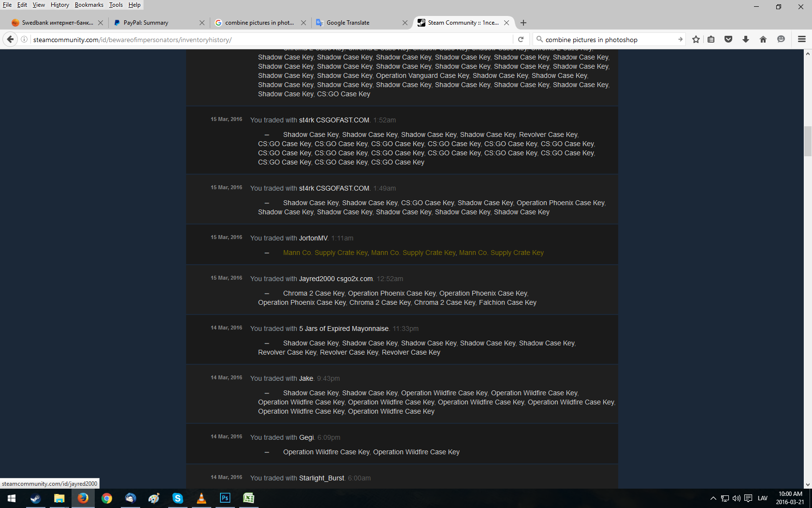
Task: Click the address bar URL field
Action: click(x=271, y=40)
